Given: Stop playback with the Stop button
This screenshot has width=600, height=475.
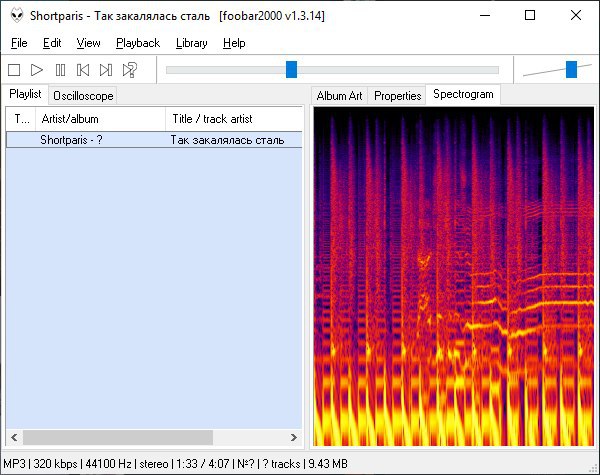Looking at the screenshot, I should click(x=14, y=70).
